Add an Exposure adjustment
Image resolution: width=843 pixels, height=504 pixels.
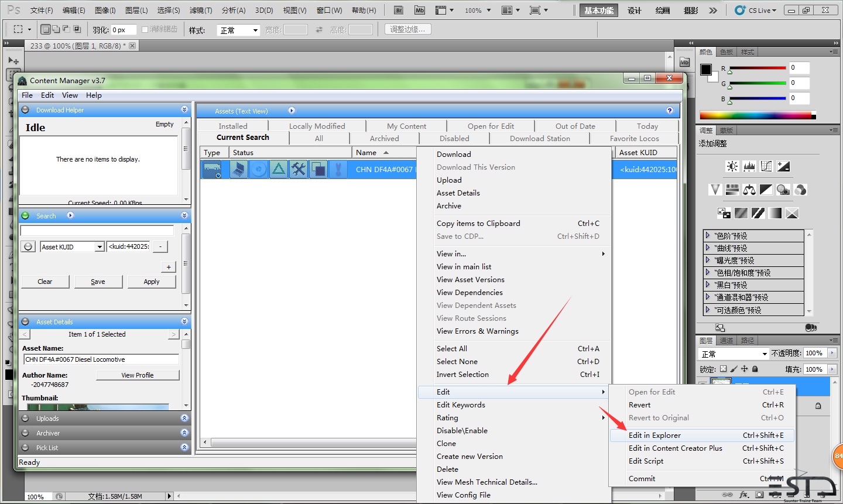click(x=783, y=167)
